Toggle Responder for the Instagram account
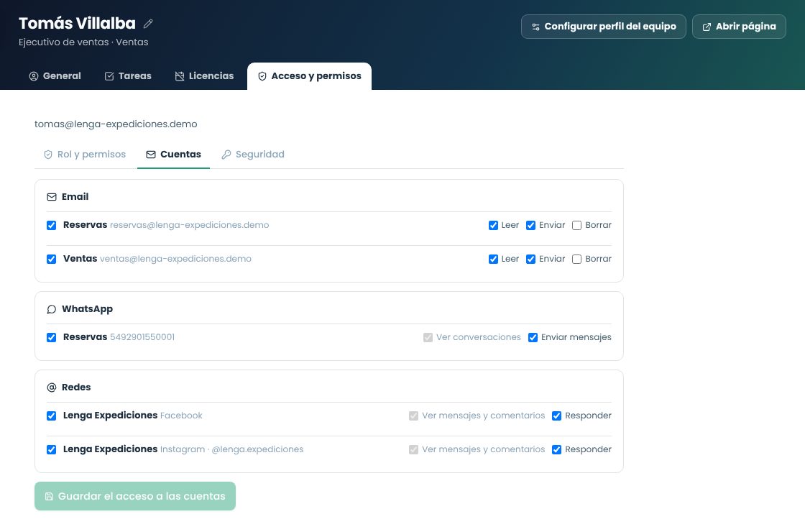The width and height of the screenshot is (805, 532). tap(556, 450)
